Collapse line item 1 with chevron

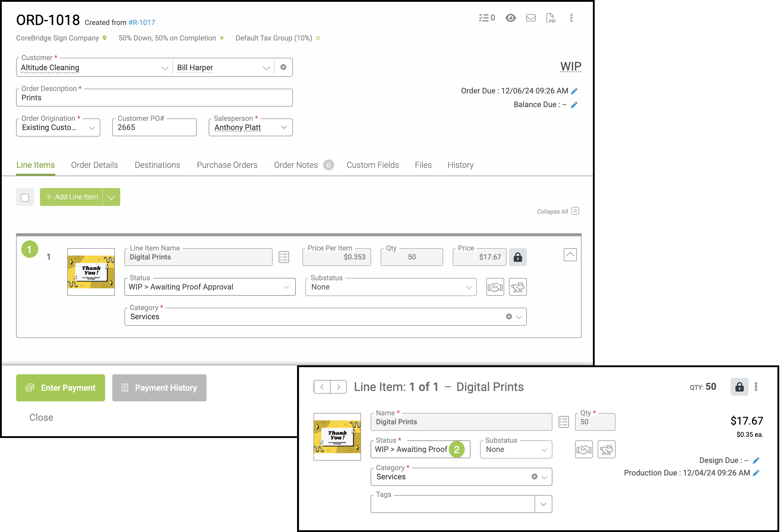tap(570, 255)
